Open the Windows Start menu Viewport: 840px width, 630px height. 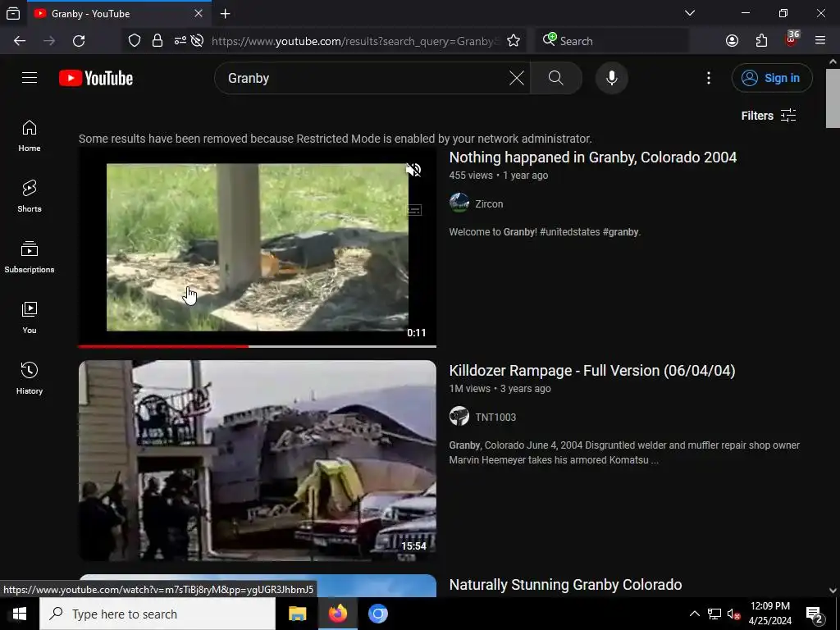20,614
